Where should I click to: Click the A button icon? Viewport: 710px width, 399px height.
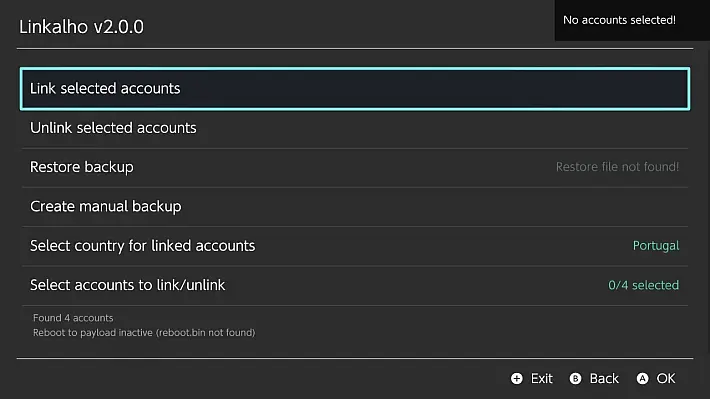pos(643,379)
